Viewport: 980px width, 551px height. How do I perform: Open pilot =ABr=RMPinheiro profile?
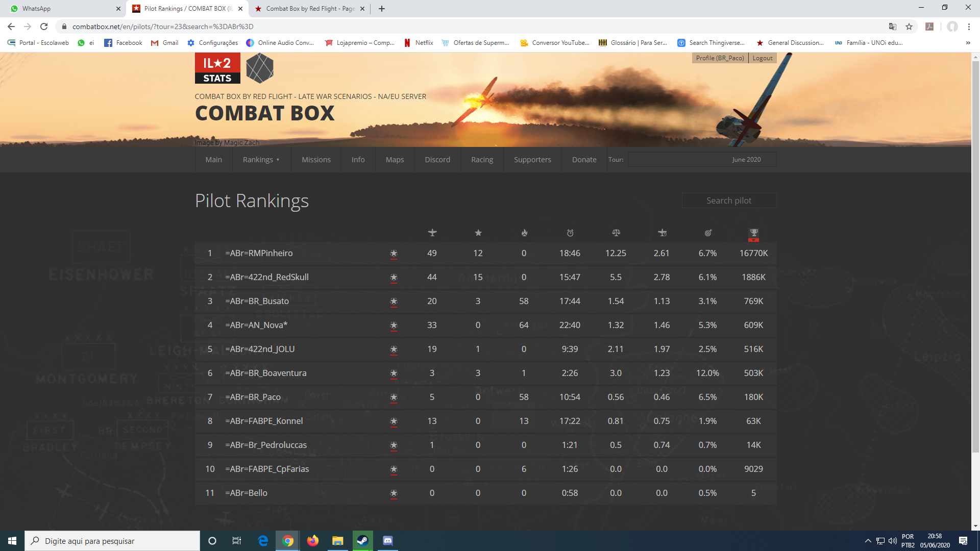[x=259, y=254]
